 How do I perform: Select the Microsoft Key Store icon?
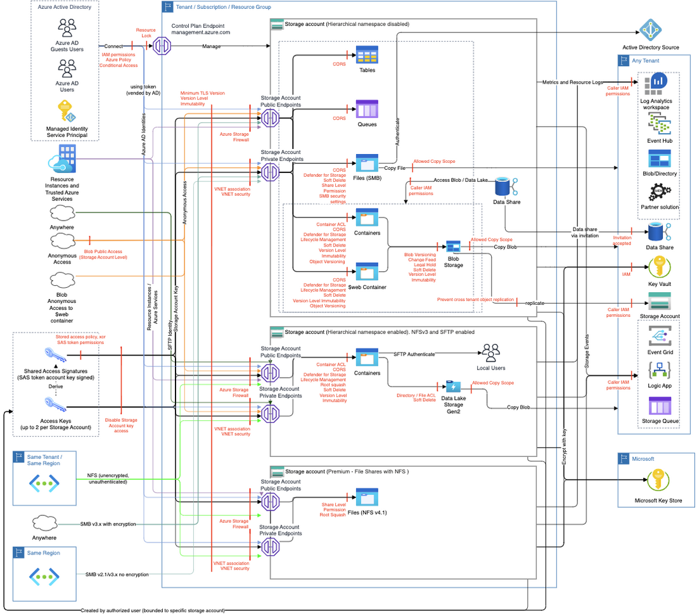click(658, 480)
